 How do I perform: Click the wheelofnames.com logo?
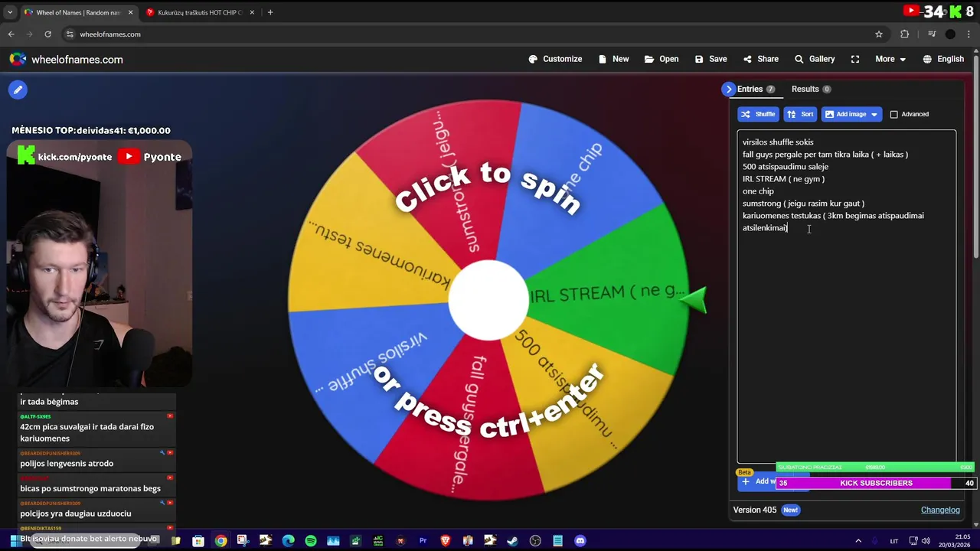(66, 59)
